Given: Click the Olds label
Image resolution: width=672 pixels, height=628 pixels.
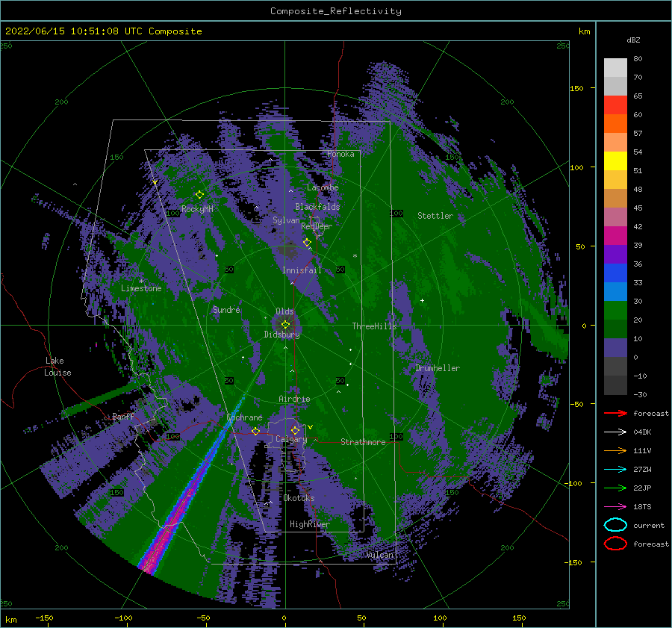Looking at the screenshot, I should point(284,311).
